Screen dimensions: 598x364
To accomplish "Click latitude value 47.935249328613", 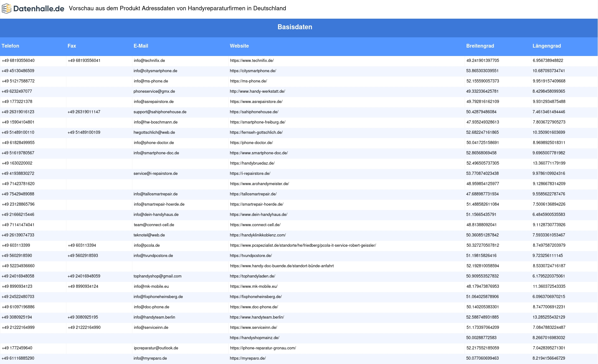I will click(483, 122).
